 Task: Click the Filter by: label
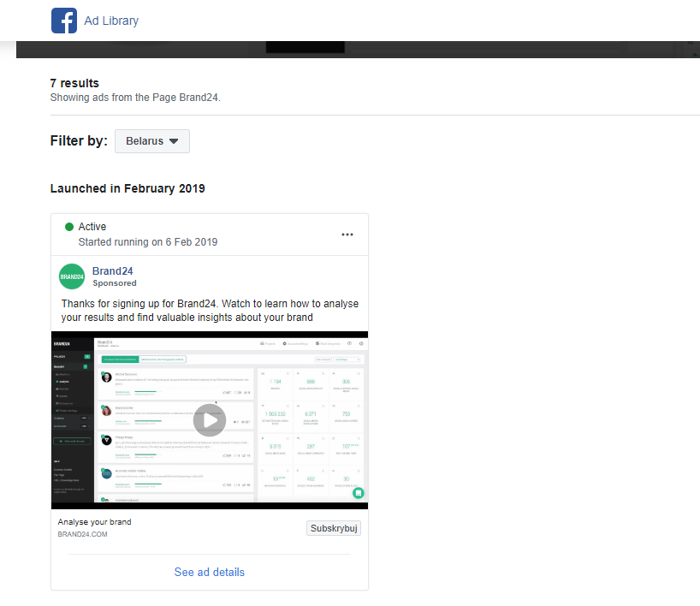[x=79, y=140]
